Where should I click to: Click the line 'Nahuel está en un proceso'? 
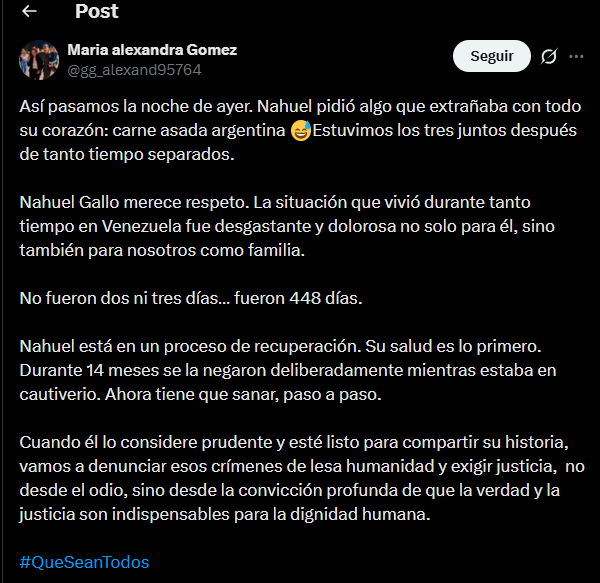click(x=280, y=346)
